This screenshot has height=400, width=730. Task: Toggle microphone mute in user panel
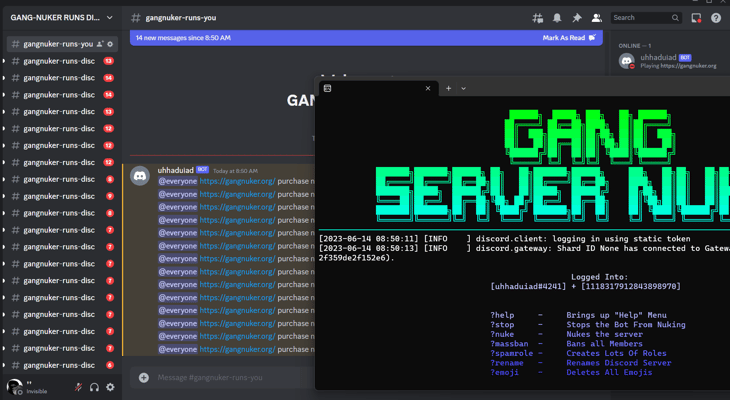(78, 387)
